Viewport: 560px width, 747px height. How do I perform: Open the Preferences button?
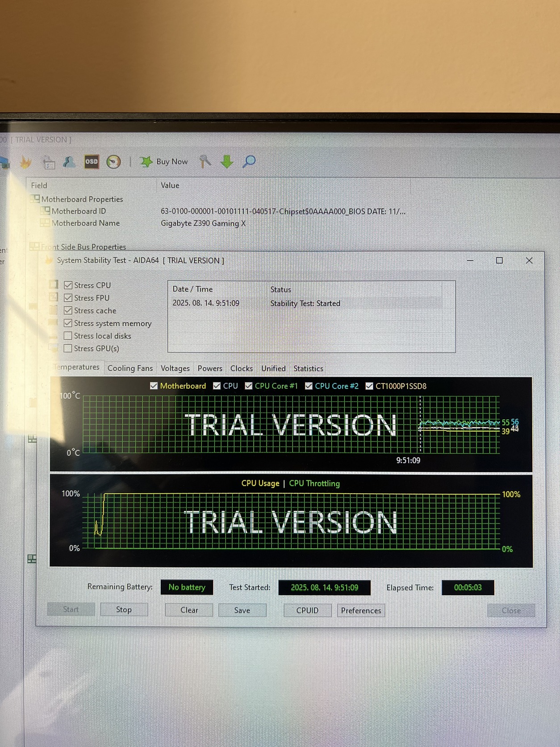361,610
